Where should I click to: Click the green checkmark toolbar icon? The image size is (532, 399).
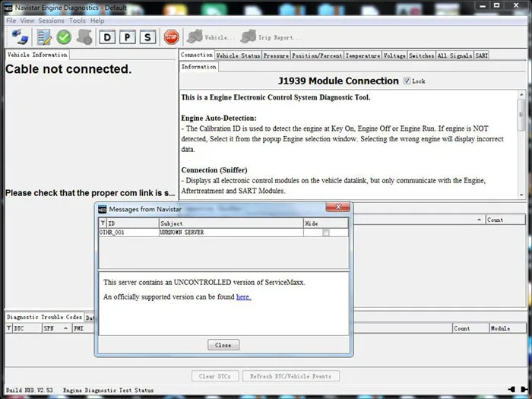64,37
